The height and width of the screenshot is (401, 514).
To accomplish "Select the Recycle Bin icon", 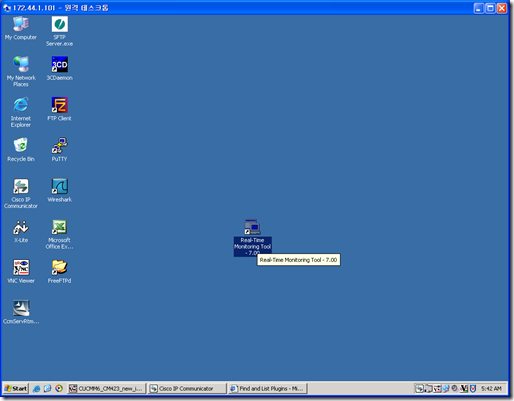I will 21,150.
